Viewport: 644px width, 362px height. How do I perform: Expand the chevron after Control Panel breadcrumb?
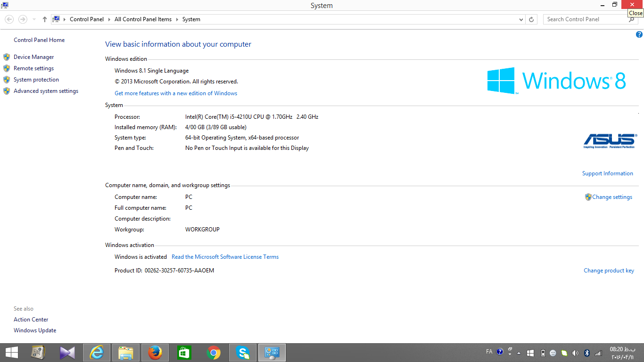click(109, 19)
